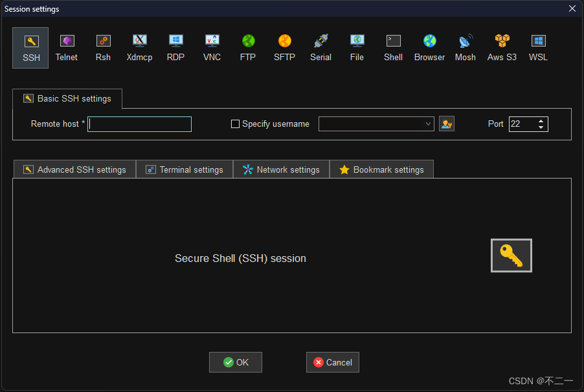Select the Xdmcp session icon
The image size is (584, 392).
click(x=139, y=47)
